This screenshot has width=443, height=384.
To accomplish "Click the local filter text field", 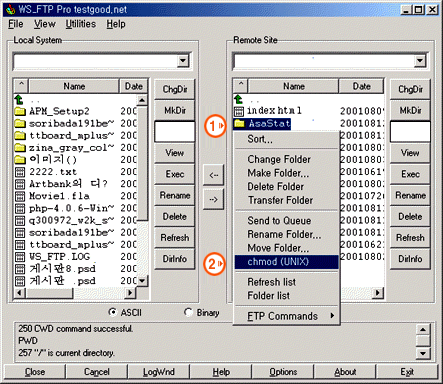I will tap(175, 132).
